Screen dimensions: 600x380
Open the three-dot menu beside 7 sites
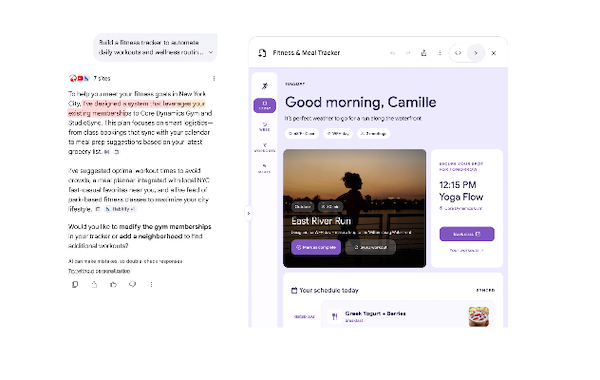214,78
